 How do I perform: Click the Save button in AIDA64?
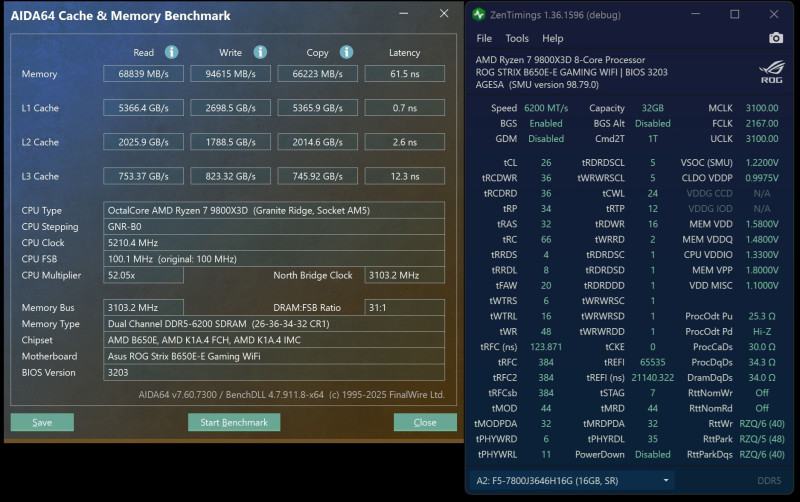pyautogui.click(x=42, y=422)
